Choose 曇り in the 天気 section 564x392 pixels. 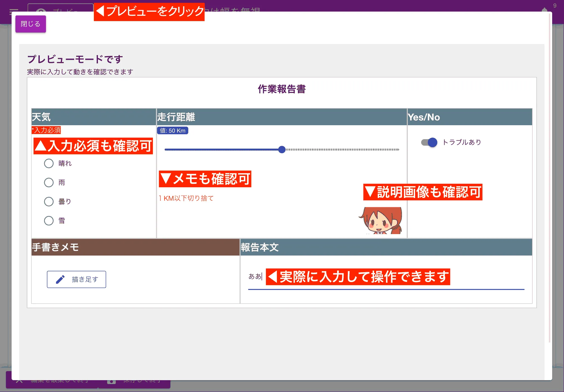(49, 202)
